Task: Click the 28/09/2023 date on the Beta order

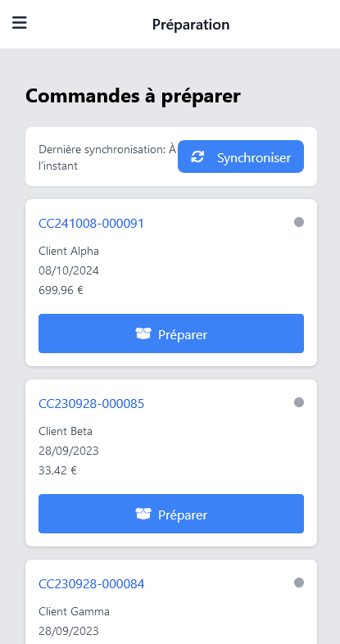Action: point(69,451)
